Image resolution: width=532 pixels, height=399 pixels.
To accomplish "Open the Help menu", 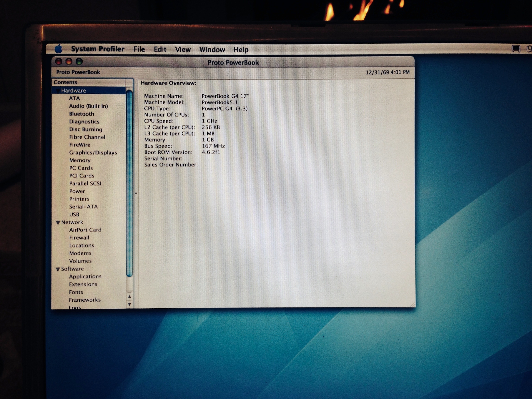I will tap(241, 50).
